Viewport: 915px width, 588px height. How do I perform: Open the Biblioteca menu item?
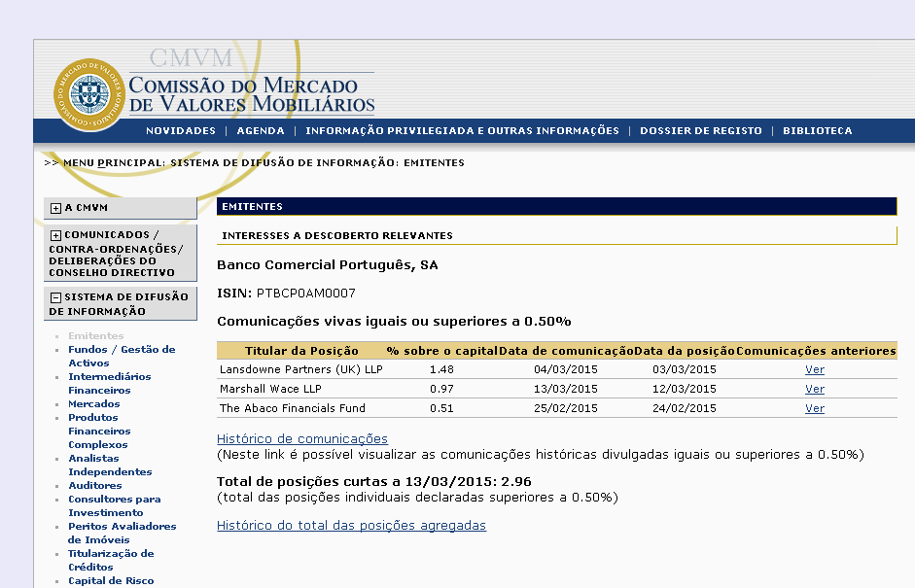point(818,130)
